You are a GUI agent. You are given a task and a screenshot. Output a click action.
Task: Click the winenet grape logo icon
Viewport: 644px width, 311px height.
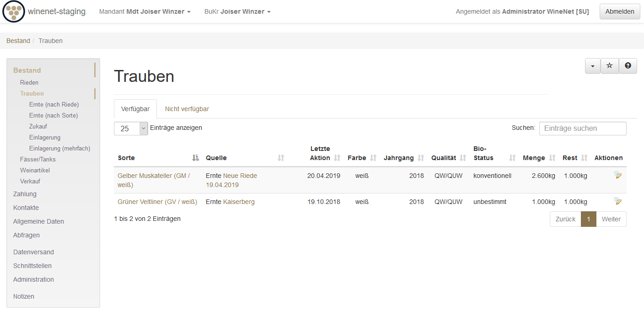coord(13,11)
